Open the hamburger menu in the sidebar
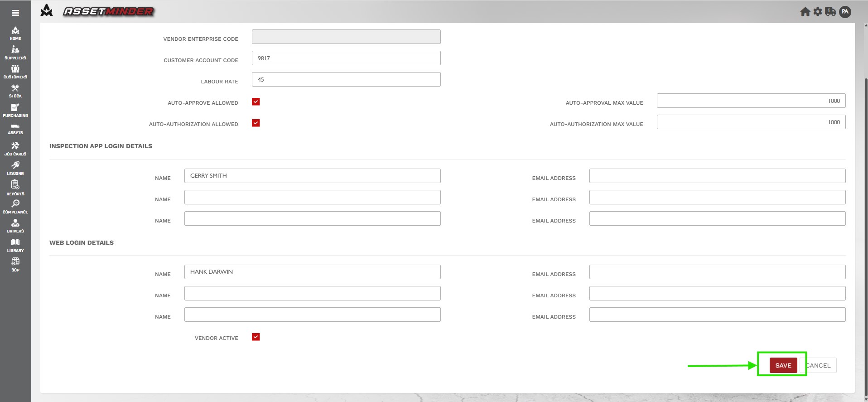 [x=15, y=13]
